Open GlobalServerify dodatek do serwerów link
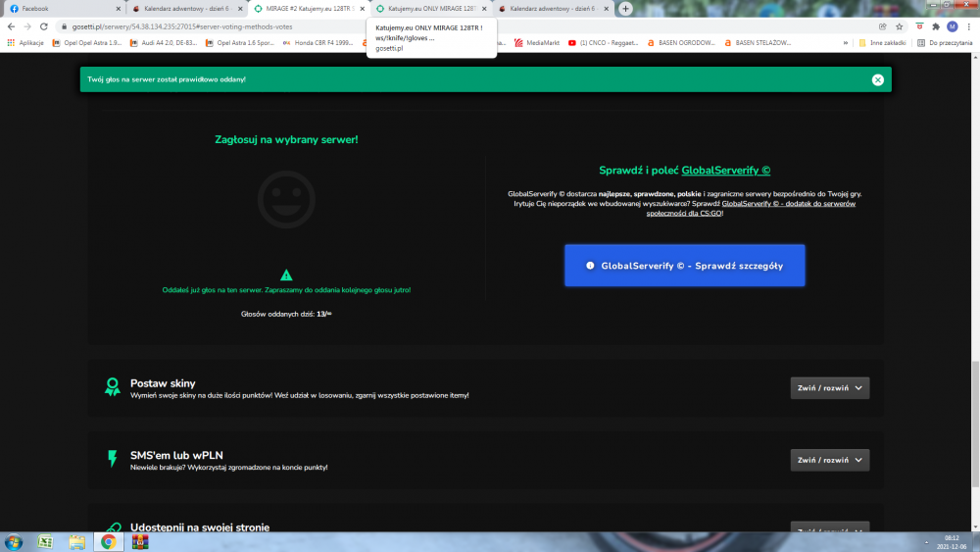980x552 pixels. coord(751,208)
